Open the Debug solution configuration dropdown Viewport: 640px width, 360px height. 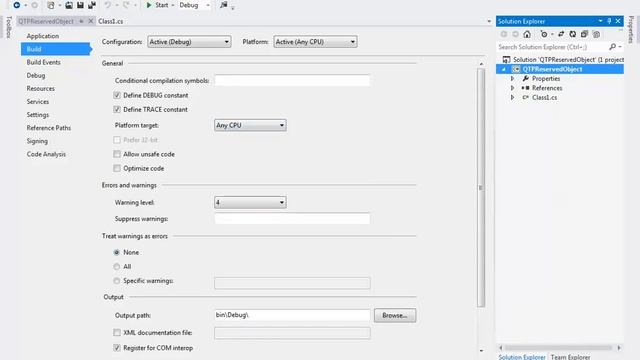click(x=195, y=5)
